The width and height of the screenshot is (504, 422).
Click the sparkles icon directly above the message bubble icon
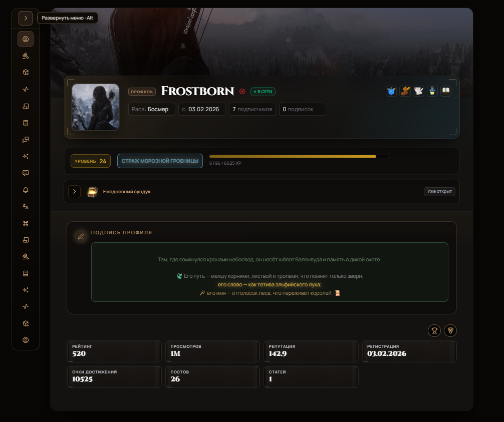click(x=26, y=156)
